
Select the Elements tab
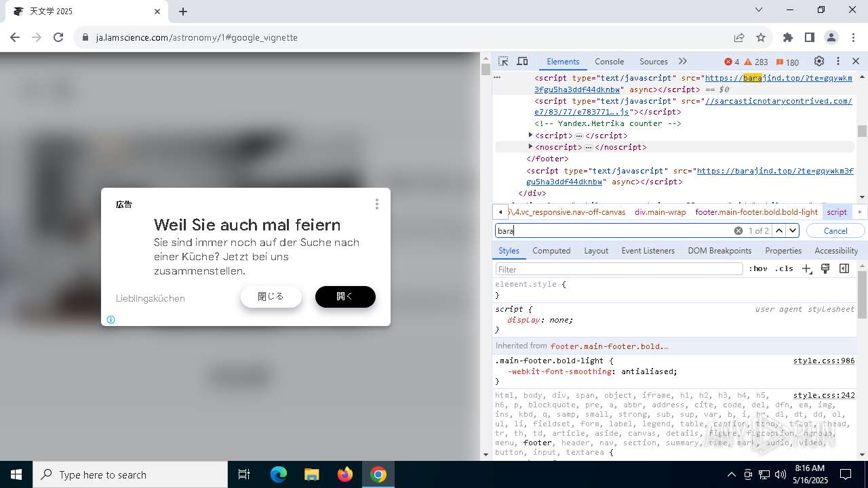pos(563,61)
